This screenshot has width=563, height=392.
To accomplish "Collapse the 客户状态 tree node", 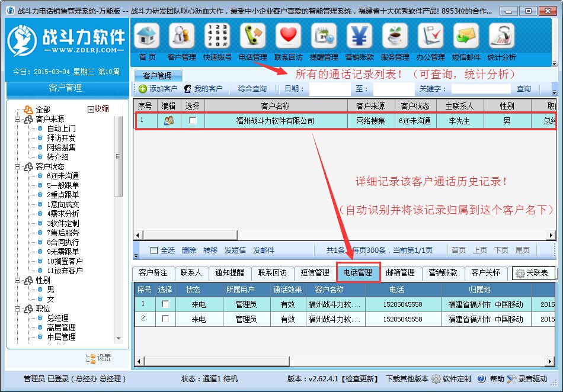I will 17,166.
